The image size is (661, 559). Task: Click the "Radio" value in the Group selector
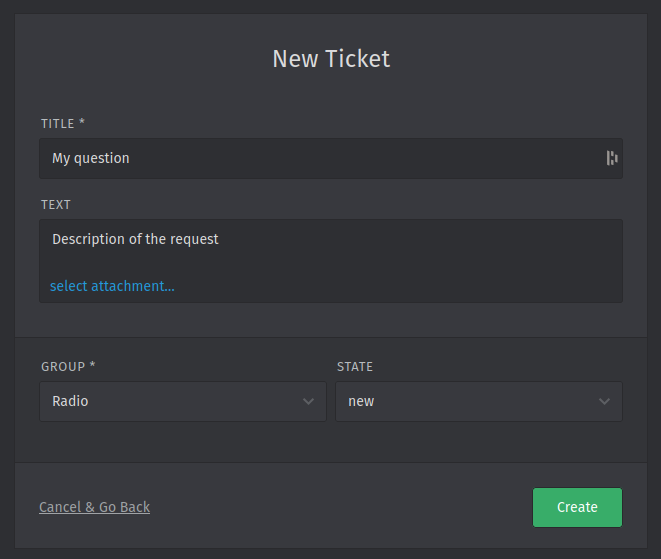pos(70,401)
